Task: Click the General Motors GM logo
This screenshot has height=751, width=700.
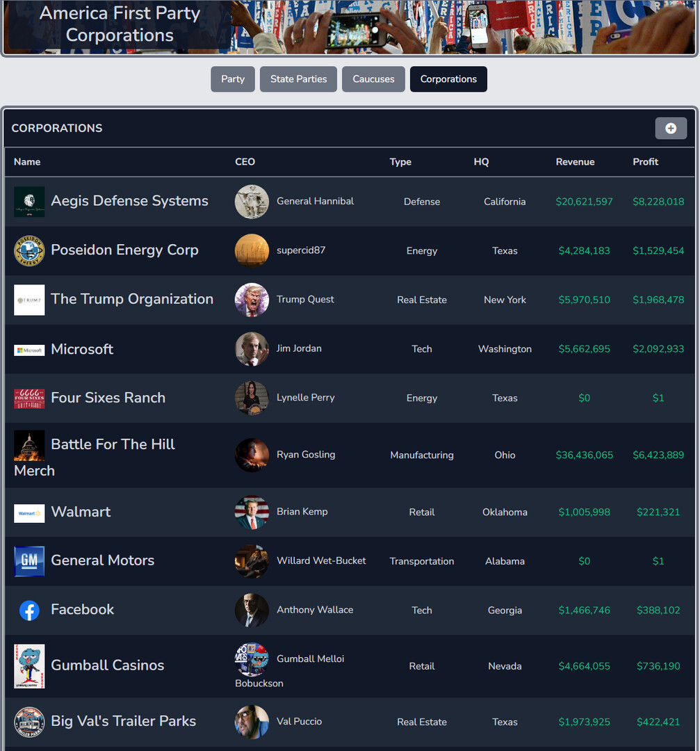Action: tap(29, 561)
